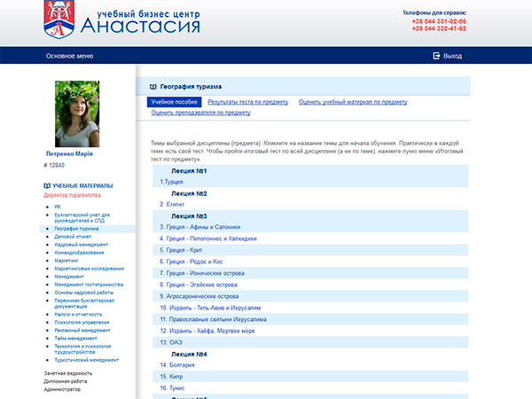Image resolution: width=532 pixels, height=399 pixels.
Task: Open Зачетная ведомость in sidebar
Action: tap(67, 373)
